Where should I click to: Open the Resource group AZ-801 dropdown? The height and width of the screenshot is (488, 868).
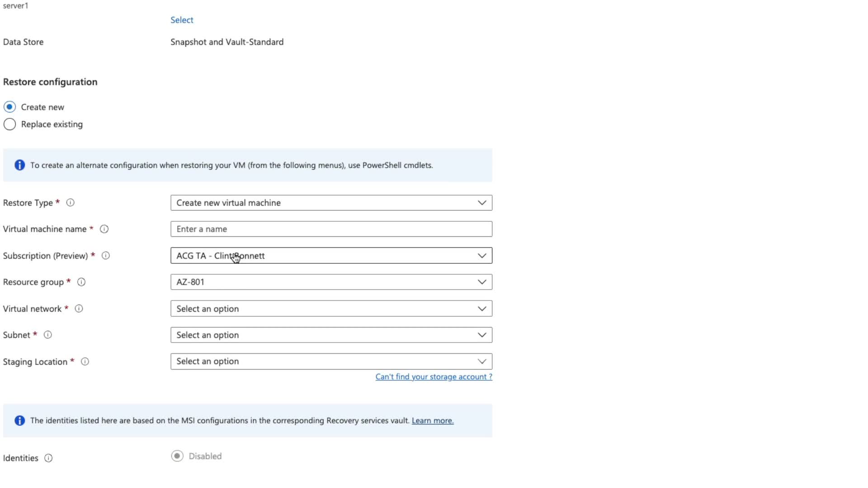331,282
